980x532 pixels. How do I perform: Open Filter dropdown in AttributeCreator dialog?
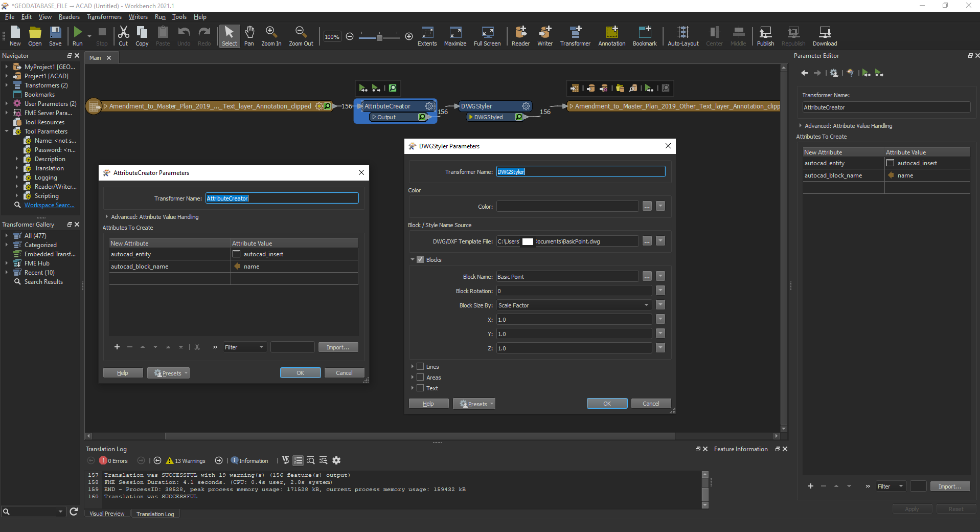pos(244,347)
